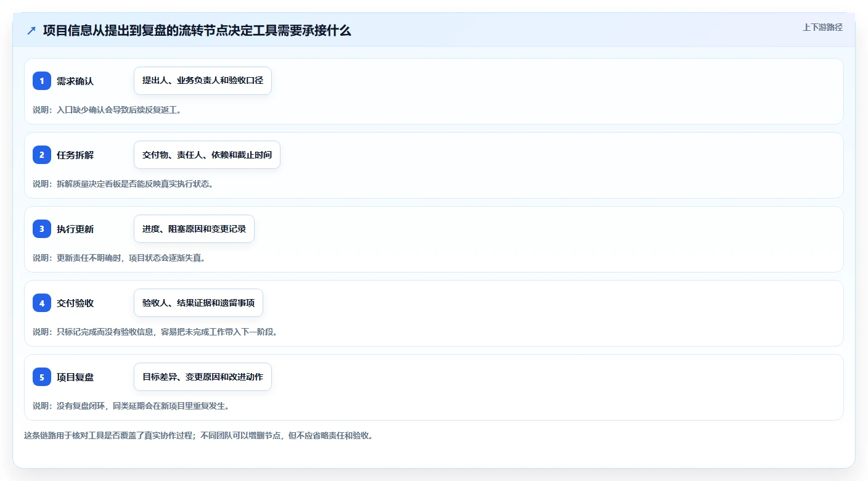The width and height of the screenshot is (868, 481).
Task: Click the step number 4 badge
Action: [42, 303]
